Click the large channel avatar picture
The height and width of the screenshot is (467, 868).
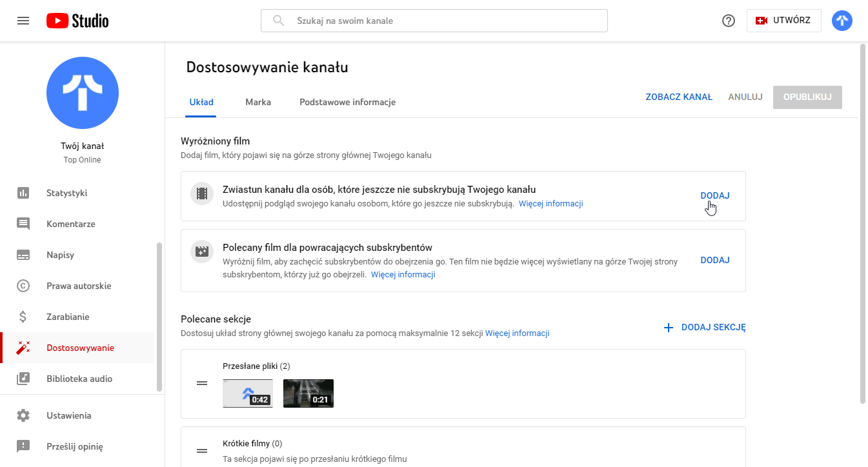click(83, 93)
